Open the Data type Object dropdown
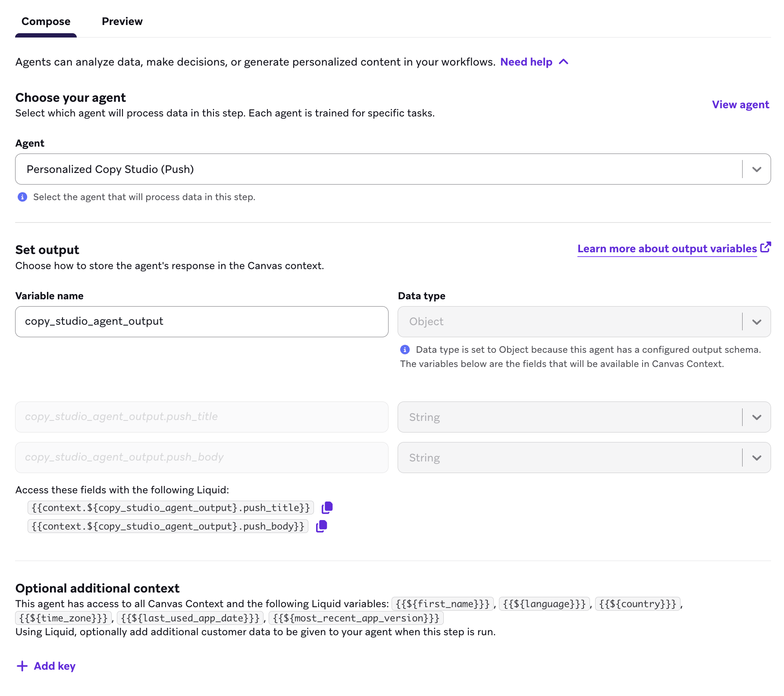Screen dimensions: 784x696 (756, 322)
